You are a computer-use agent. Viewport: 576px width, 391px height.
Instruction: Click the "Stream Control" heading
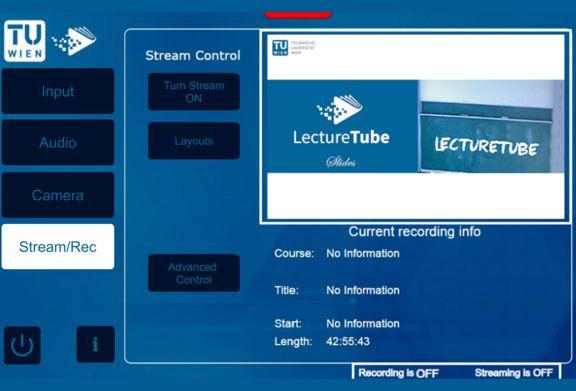[x=193, y=55]
